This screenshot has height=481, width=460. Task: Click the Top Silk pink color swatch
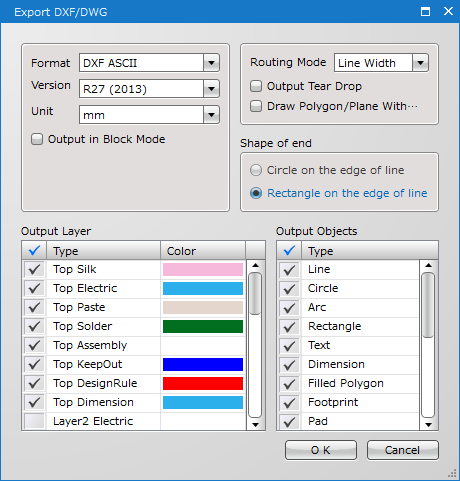(203, 269)
